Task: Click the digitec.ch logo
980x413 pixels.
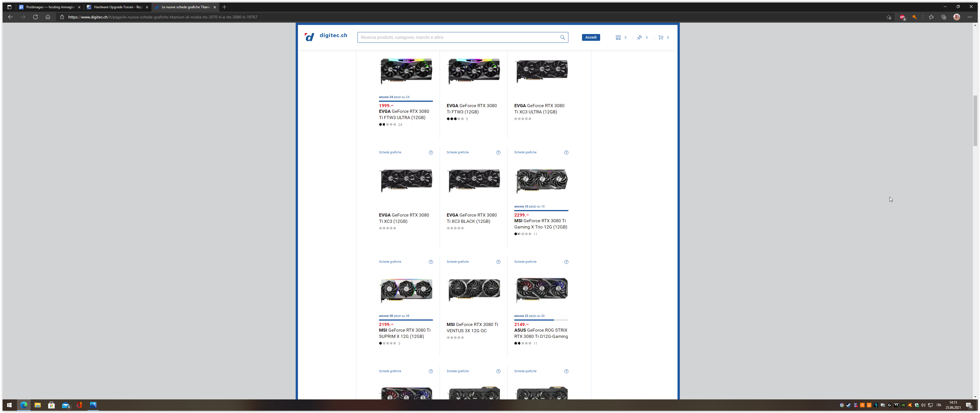Action: [x=326, y=37]
